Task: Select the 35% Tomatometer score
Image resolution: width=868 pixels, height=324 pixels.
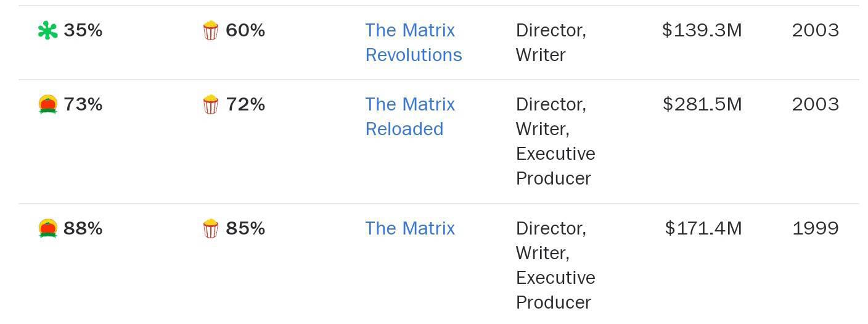Action: click(x=83, y=30)
